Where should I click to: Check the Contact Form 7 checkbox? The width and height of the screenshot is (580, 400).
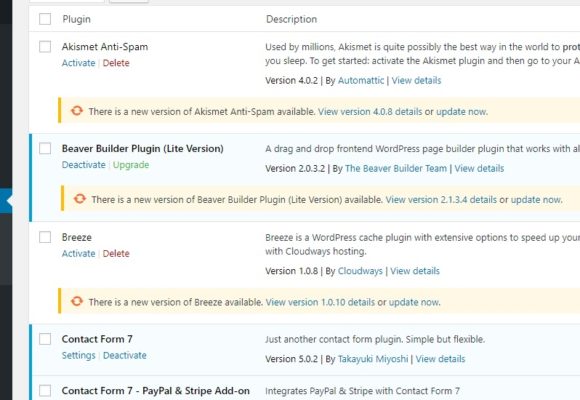pos(45,339)
